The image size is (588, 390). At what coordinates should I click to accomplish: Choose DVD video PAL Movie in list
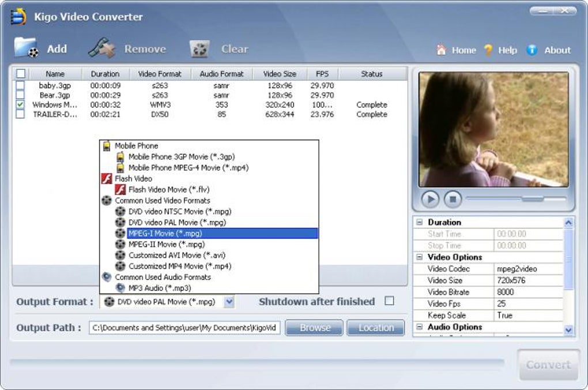click(177, 222)
